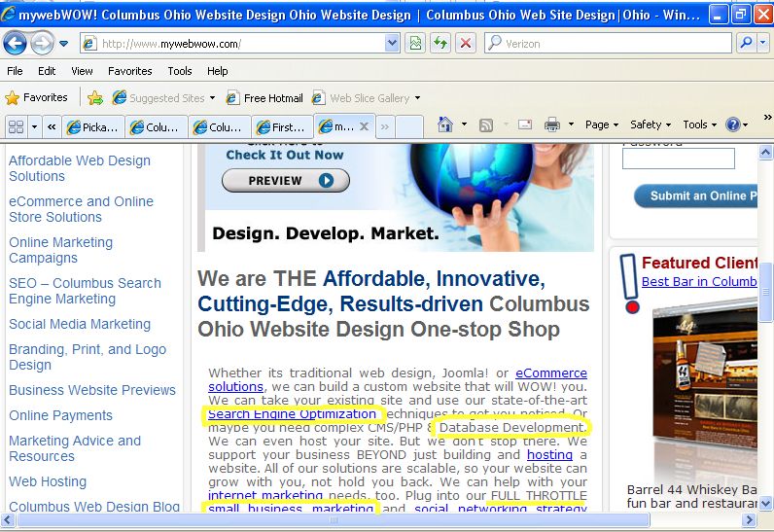
Task: Click the PREVIEW banner button
Action: click(286, 181)
